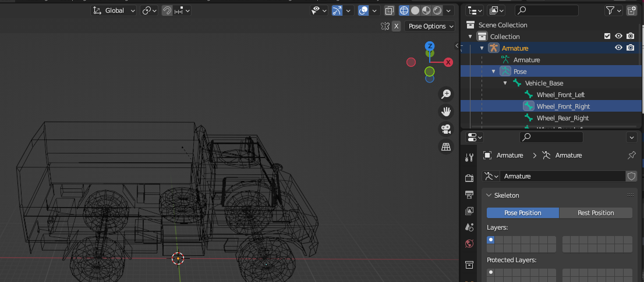Click the blue Z axis gizmo ball

[x=430, y=45]
